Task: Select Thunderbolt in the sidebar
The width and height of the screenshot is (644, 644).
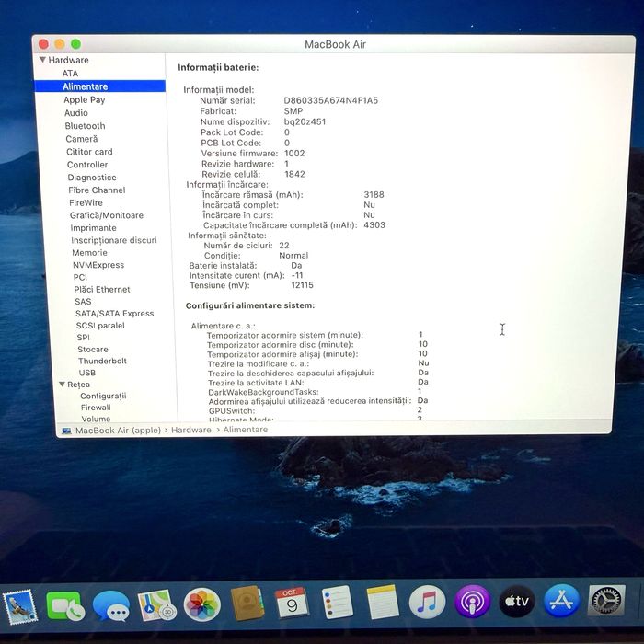Action: pyautogui.click(x=103, y=361)
